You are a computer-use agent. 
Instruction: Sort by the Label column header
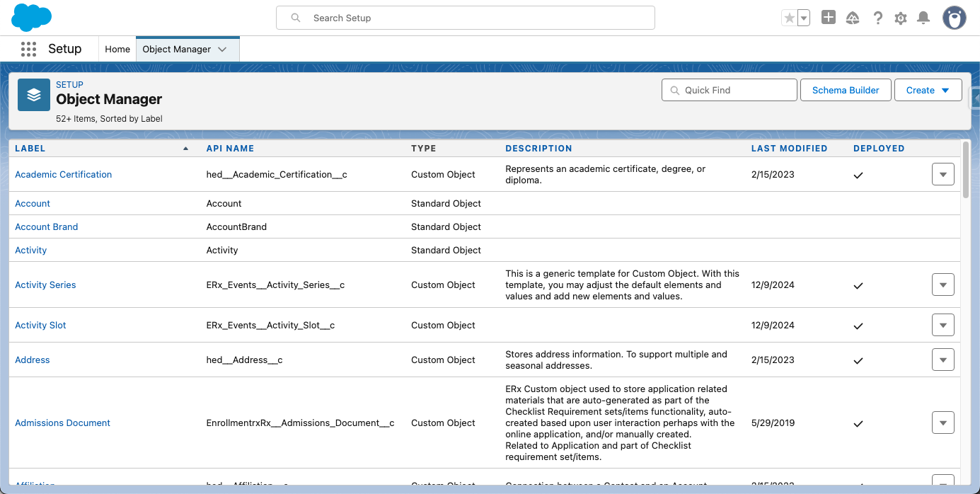point(30,149)
